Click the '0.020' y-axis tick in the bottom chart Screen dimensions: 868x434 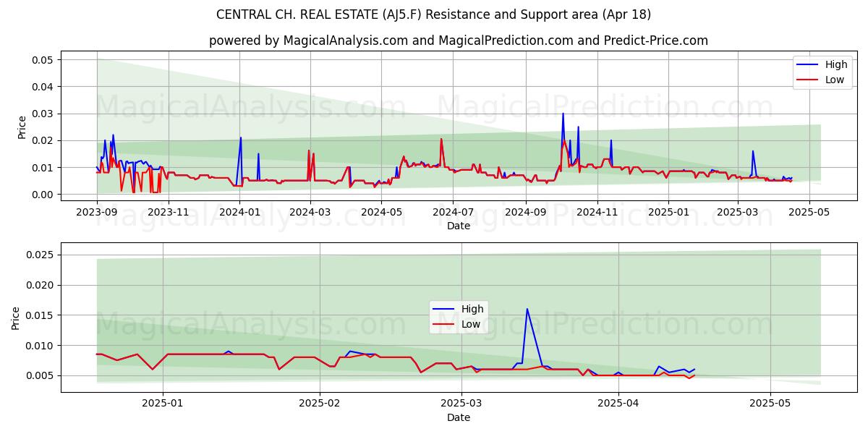pyautogui.click(x=41, y=285)
